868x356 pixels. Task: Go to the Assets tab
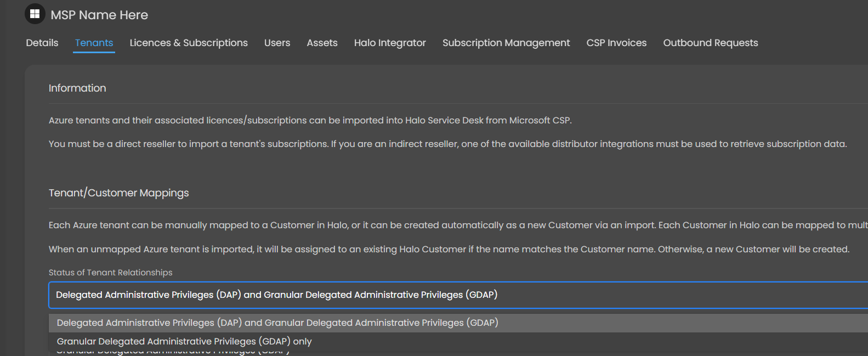322,43
